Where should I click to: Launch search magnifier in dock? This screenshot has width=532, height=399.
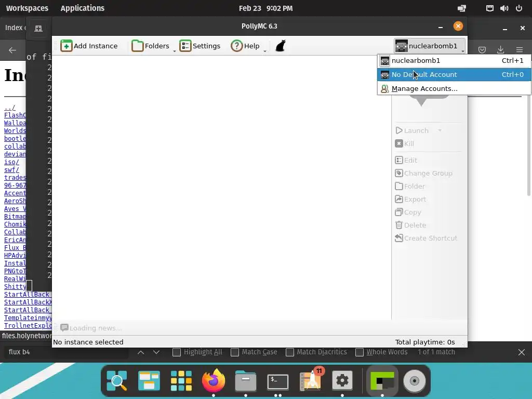(117, 381)
